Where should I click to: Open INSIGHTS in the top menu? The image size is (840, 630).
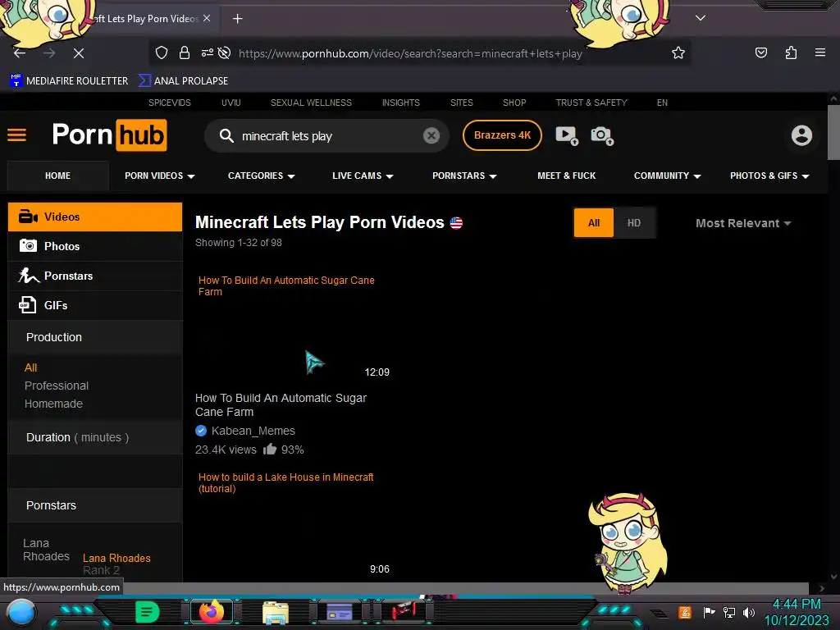[400, 103]
